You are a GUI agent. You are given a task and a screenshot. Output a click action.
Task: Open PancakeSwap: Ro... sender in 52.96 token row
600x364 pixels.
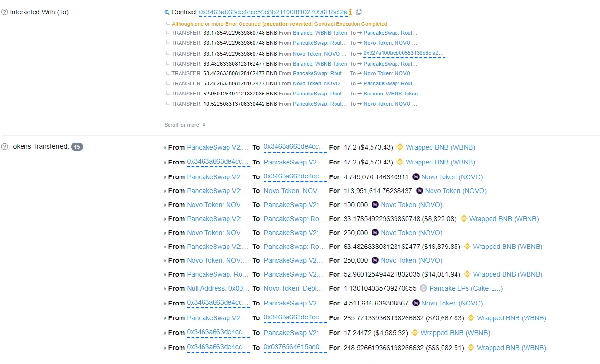click(x=218, y=274)
